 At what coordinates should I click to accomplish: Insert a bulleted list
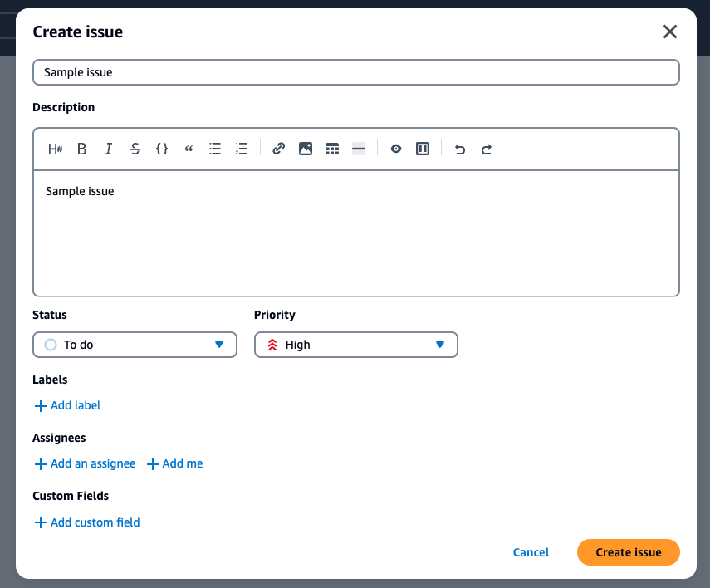[215, 149]
